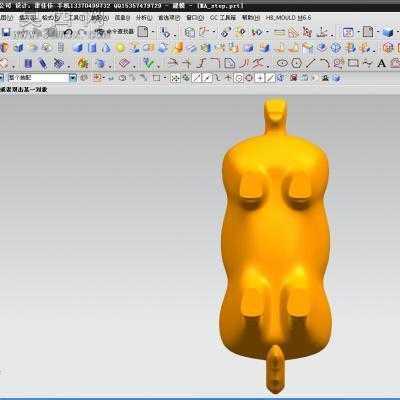Open the Command Finder (命令查找器)
Image resolution: width=400 pixels, height=400 pixels.
tap(114, 32)
